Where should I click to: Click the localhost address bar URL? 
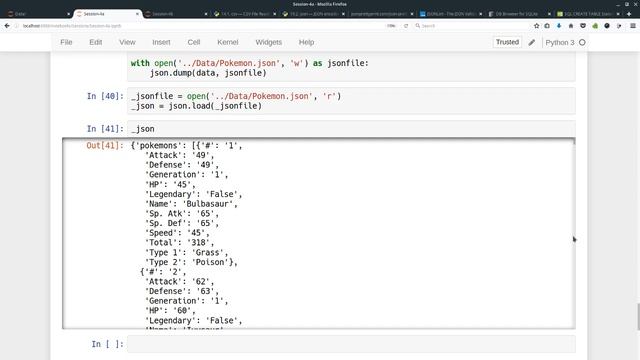click(x=72, y=26)
